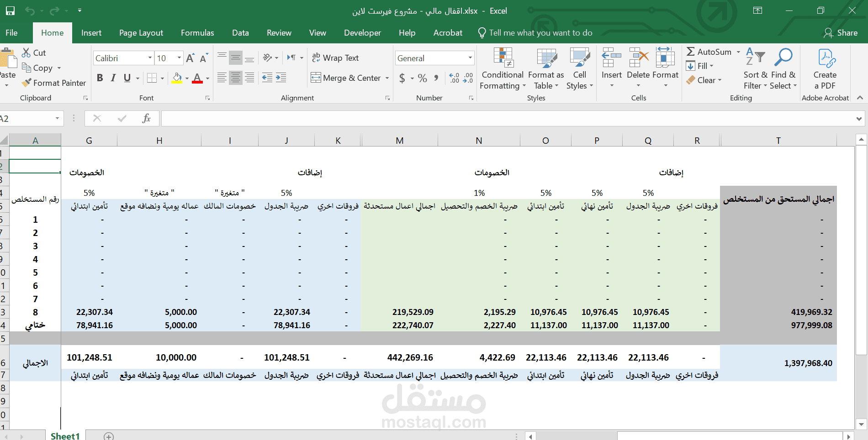Screen dimensions: 868x440
Task: Expand the Fill dropdown
Action: tap(711, 66)
